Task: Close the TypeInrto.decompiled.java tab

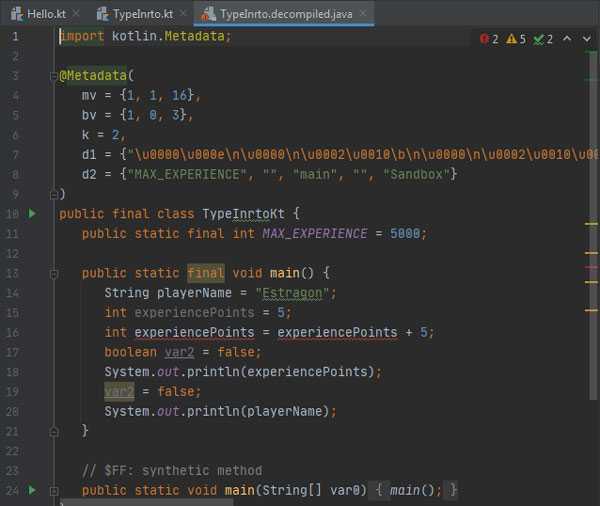Action: [x=363, y=13]
